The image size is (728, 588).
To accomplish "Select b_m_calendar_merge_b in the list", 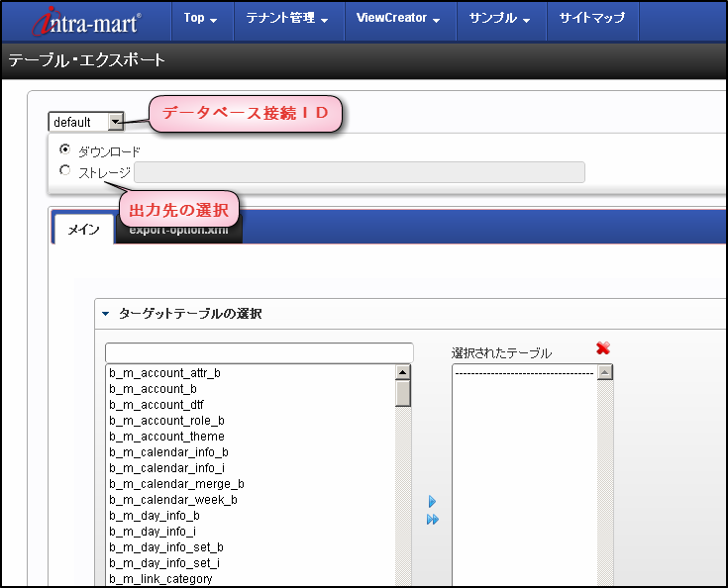I will tap(251, 484).
